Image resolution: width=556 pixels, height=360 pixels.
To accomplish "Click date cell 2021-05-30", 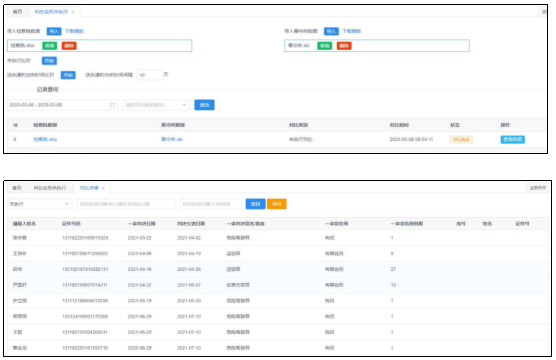I will click(189, 301).
